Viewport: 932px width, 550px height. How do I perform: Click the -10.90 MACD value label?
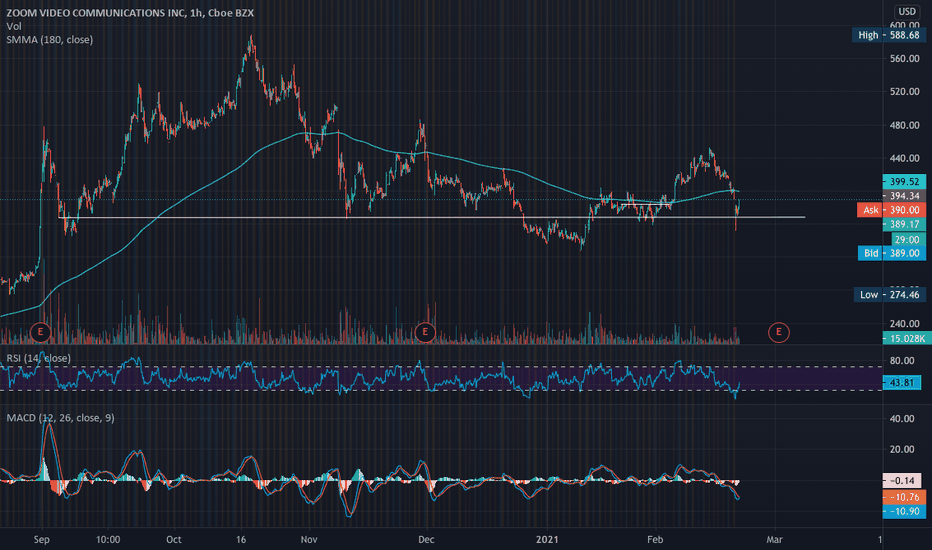[904, 511]
